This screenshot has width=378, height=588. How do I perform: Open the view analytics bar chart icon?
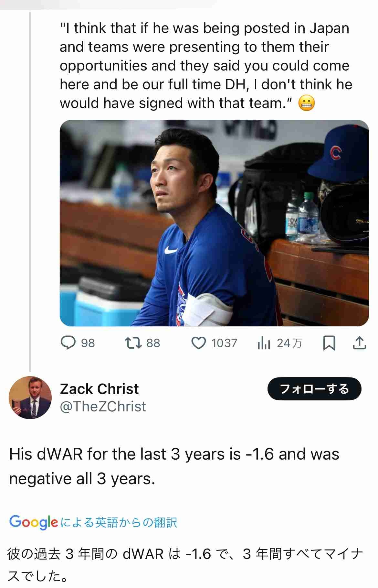tap(264, 343)
